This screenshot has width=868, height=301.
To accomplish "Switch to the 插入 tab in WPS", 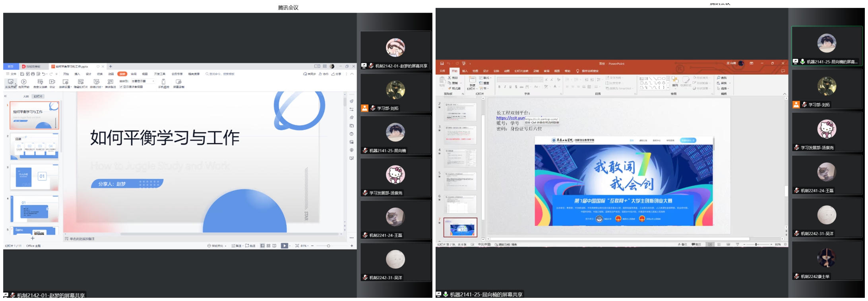I will tap(77, 74).
